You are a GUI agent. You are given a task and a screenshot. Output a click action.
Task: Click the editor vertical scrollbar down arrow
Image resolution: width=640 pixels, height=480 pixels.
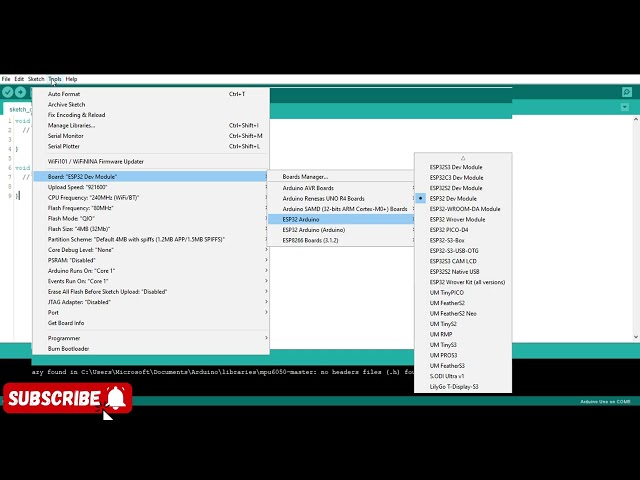click(x=636, y=337)
